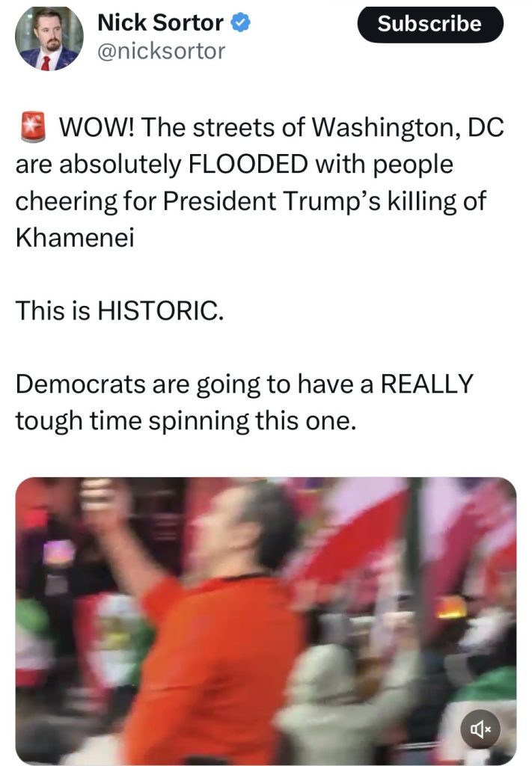Click the word 'Democrats' in the tweet
532x766 pixels.
click(81, 384)
